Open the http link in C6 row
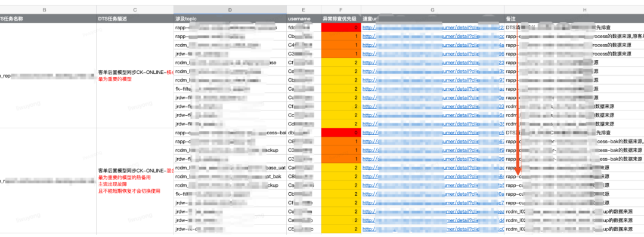The height and width of the screenshot is (237, 644). [x=434, y=141]
